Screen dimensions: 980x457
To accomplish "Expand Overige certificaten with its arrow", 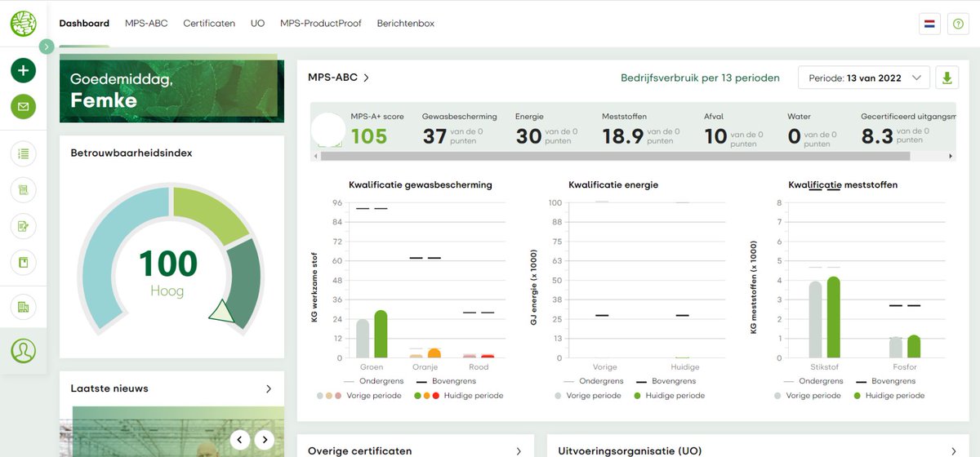I will click(519, 450).
